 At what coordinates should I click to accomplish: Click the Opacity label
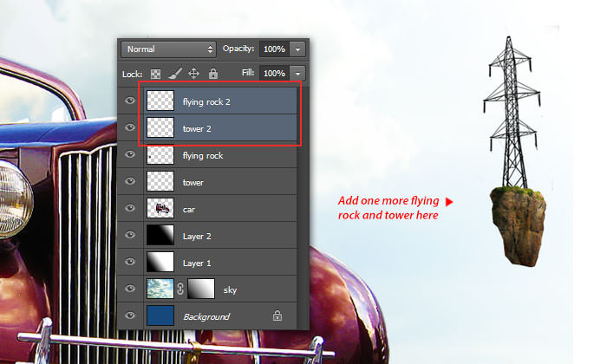point(238,49)
